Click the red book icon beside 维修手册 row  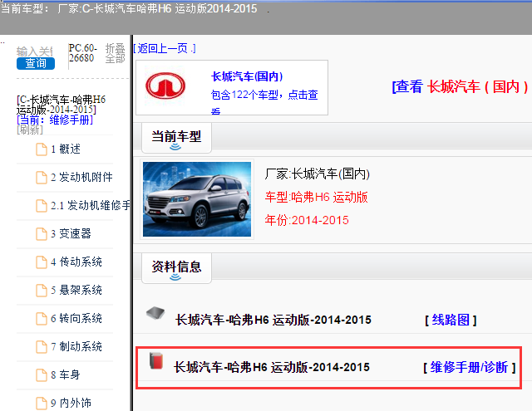pos(156,360)
